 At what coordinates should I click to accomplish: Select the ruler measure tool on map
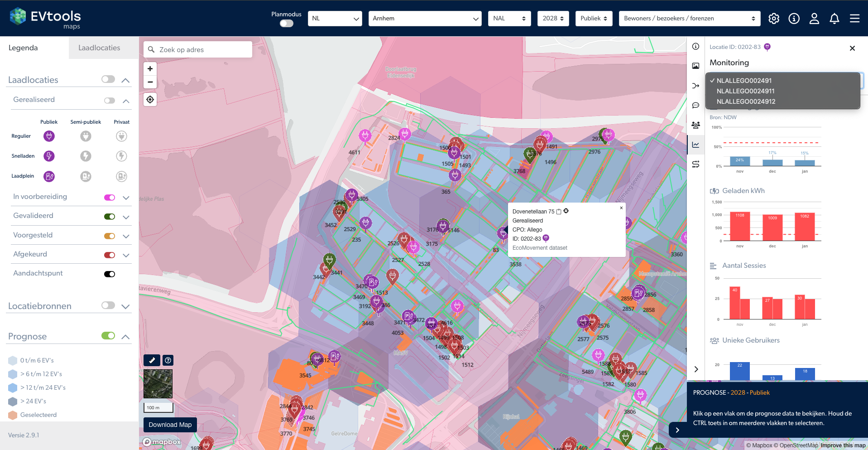(x=152, y=360)
